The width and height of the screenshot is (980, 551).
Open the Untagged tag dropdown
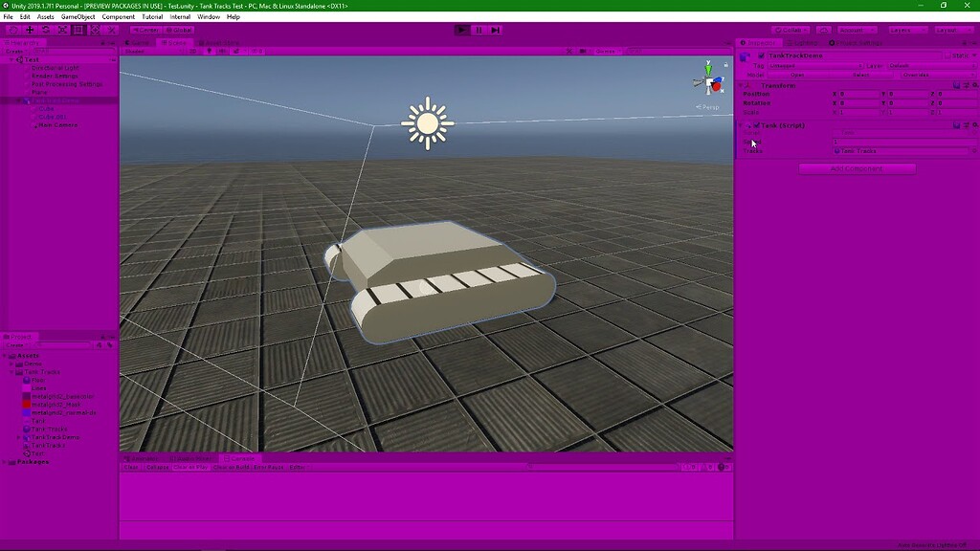pos(815,66)
